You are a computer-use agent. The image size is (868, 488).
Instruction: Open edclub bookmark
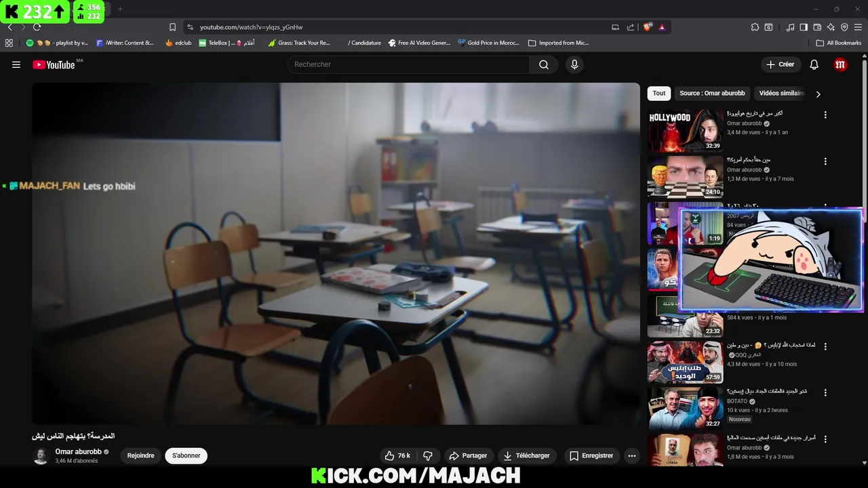[178, 43]
